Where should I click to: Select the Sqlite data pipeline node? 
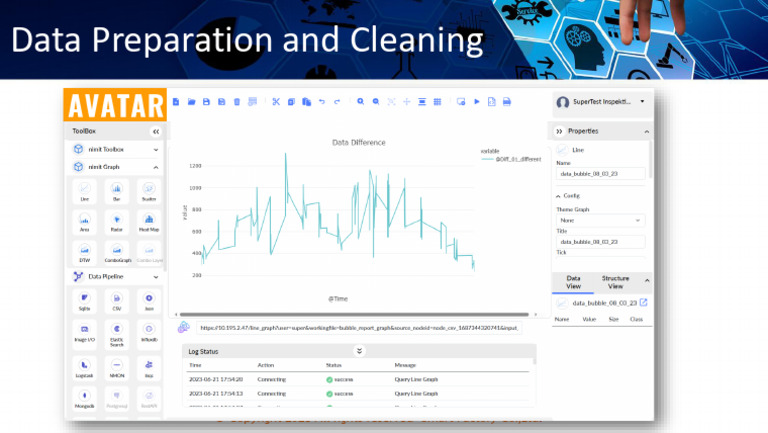click(x=85, y=301)
